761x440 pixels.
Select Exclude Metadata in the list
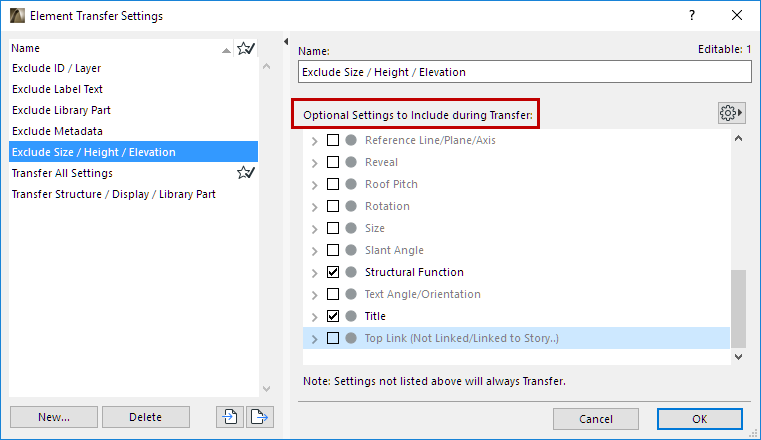point(57,131)
